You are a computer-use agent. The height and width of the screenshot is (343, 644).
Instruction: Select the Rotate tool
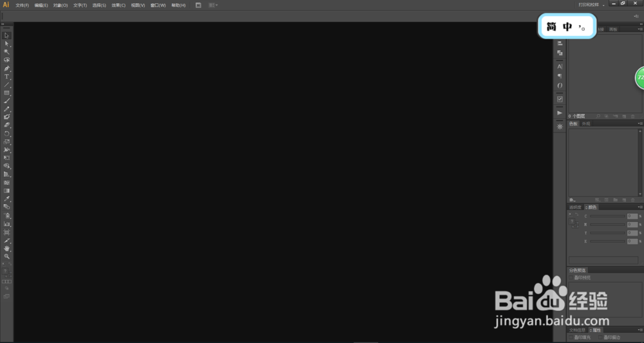(6, 133)
